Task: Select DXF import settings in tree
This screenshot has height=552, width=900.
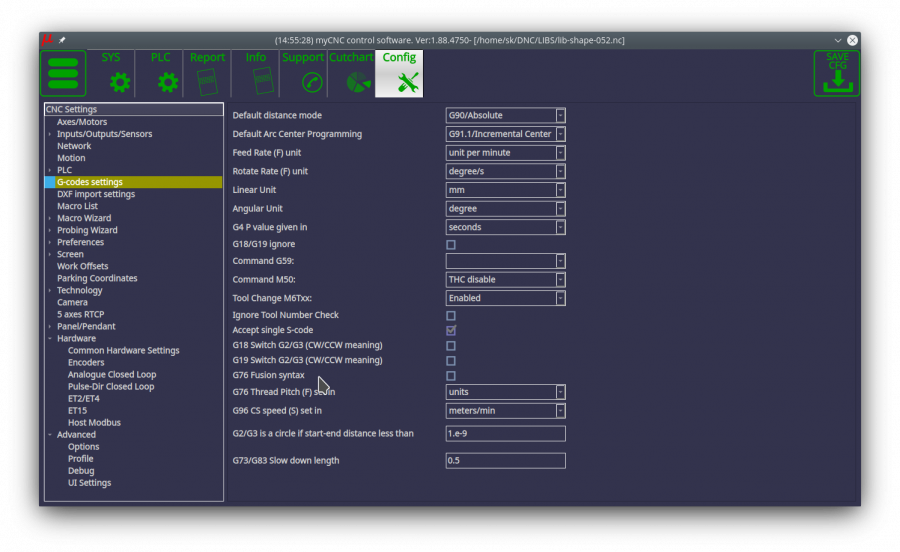Action: click(x=96, y=194)
